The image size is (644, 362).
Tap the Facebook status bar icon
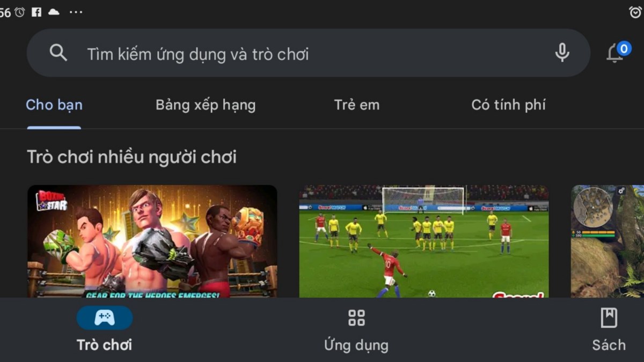pyautogui.click(x=36, y=12)
